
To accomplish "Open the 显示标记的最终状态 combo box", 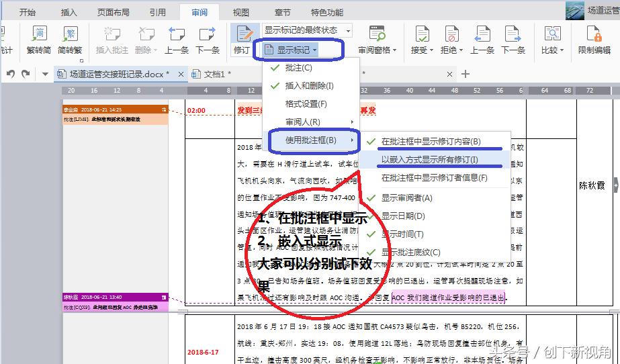I will (x=307, y=30).
